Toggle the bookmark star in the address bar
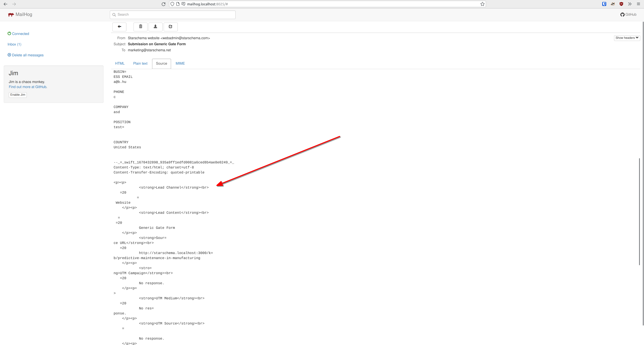 (482, 4)
